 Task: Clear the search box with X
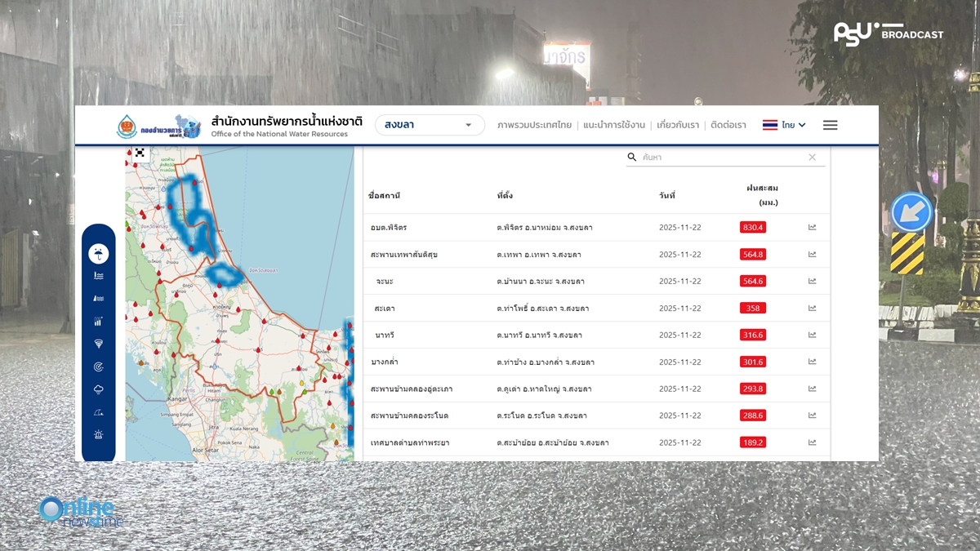coord(812,157)
